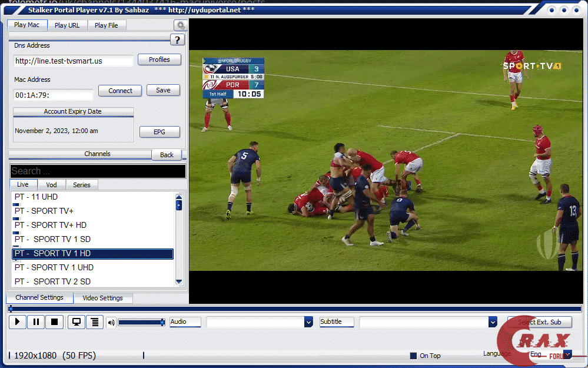Focus the Dns Address input field

pyautogui.click(x=74, y=61)
